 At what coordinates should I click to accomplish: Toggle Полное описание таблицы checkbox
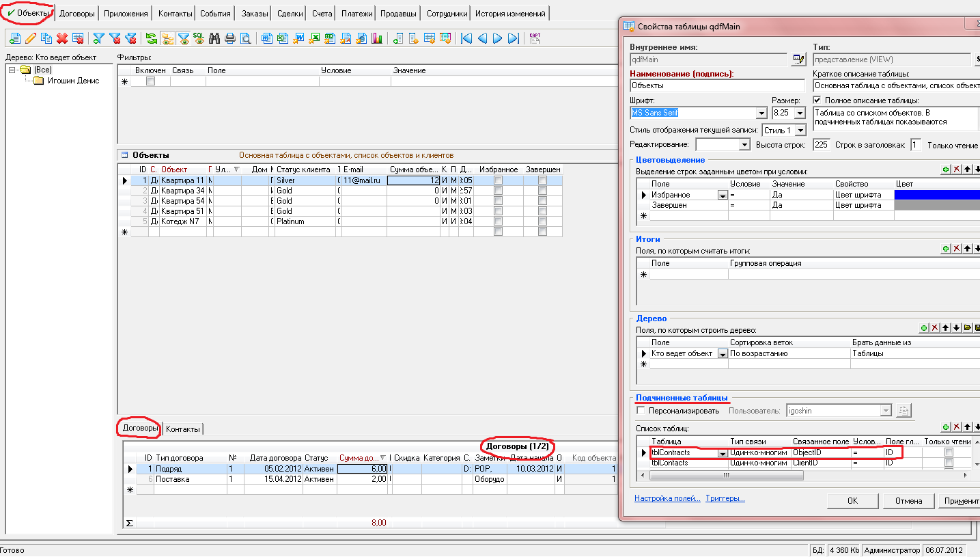817,100
